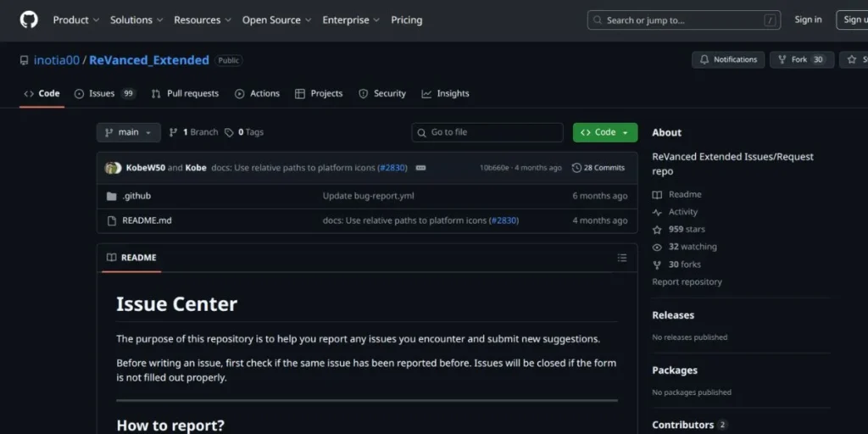Switch to the Insights tab
The image size is (868, 434).
pos(446,93)
